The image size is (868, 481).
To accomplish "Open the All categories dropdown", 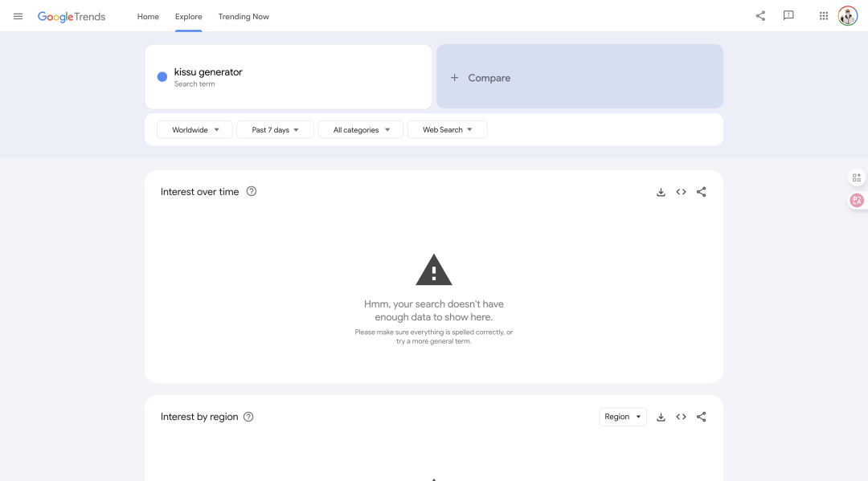I will [x=360, y=129].
